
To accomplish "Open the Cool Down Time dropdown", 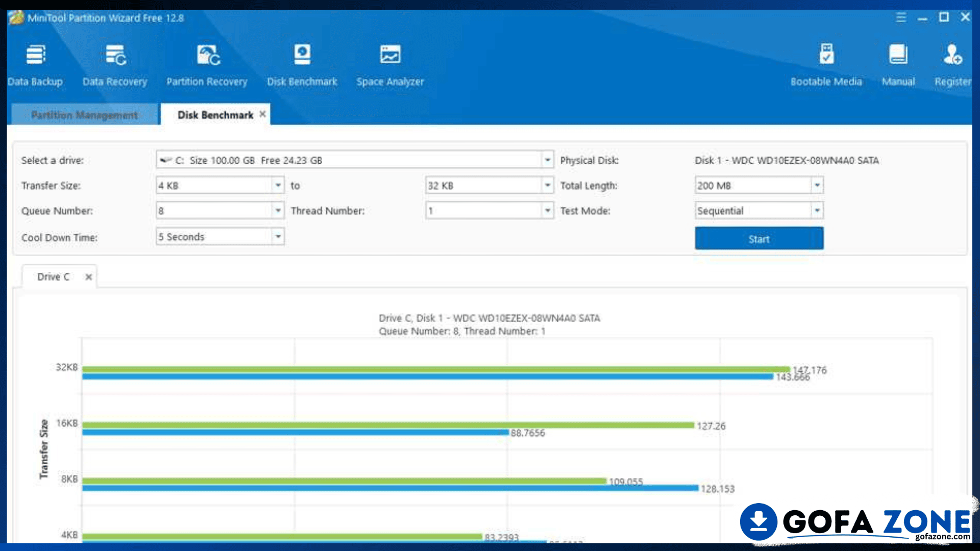I will (x=278, y=237).
